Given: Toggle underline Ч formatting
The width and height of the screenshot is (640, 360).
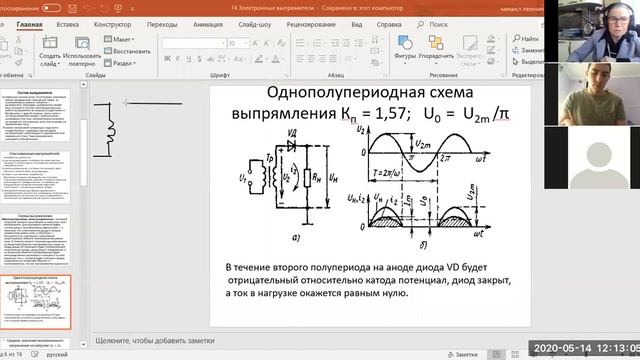Looking at the screenshot, I should pos(189,59).
